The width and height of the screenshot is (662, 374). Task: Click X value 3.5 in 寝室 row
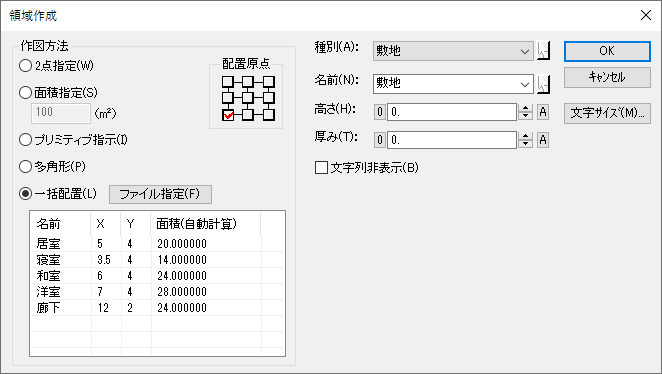tap(104, 260)
